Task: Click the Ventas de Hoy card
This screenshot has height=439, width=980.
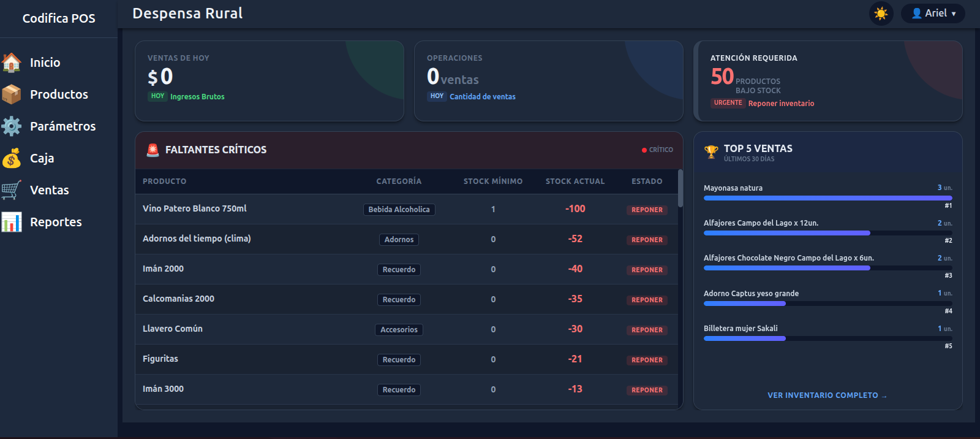Action: tap(269, 81)
